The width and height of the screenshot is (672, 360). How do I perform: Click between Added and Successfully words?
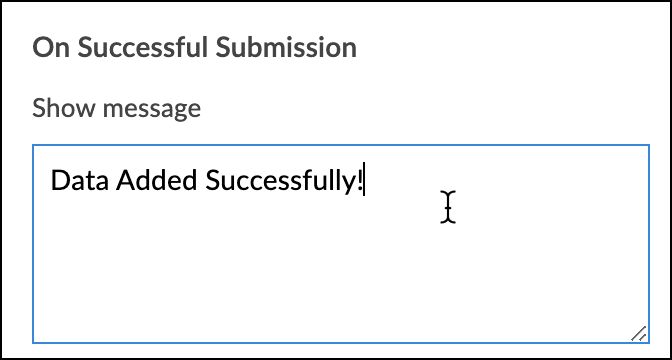point(201,180)
